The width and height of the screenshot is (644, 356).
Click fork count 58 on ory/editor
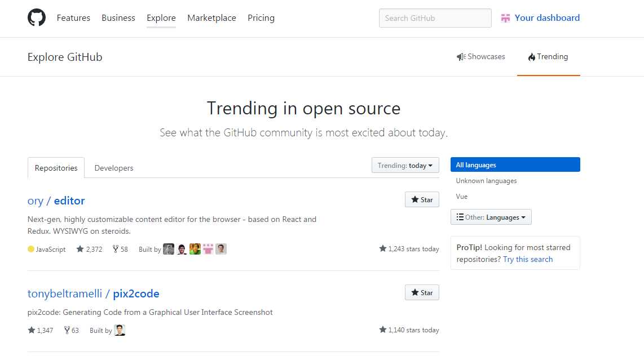click(x=120, y=249)
